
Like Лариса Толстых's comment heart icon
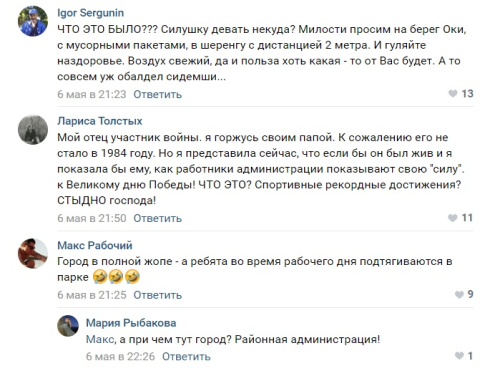tap(453, 218)
